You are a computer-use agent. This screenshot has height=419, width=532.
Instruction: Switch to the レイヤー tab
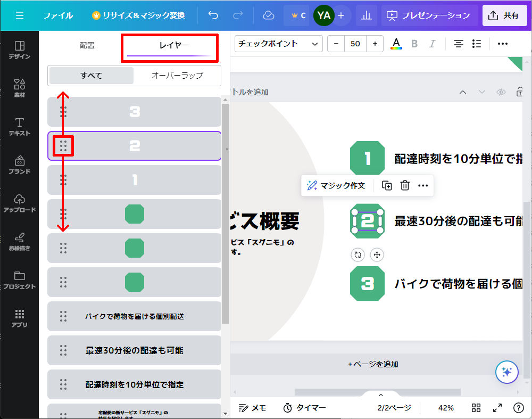[174, 45]
